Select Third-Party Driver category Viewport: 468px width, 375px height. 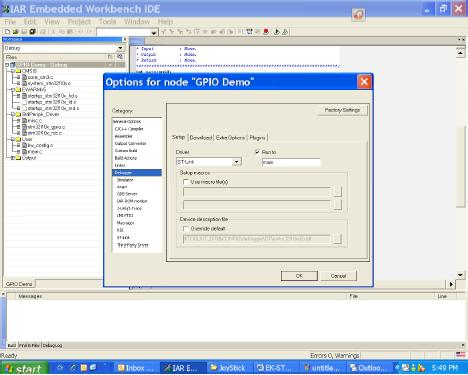(x=133, y=245)
